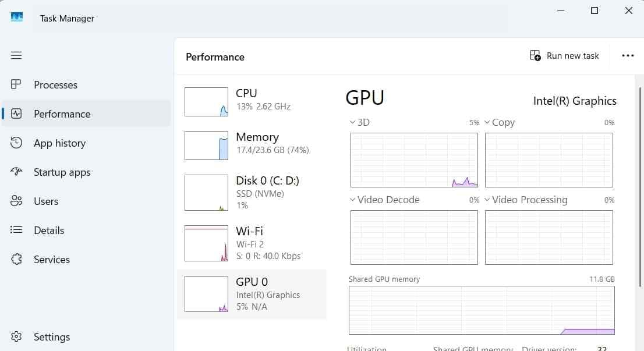Click the Users people icon
The width and height of the screenshot is (644, 351).
[x=16, y=201]
